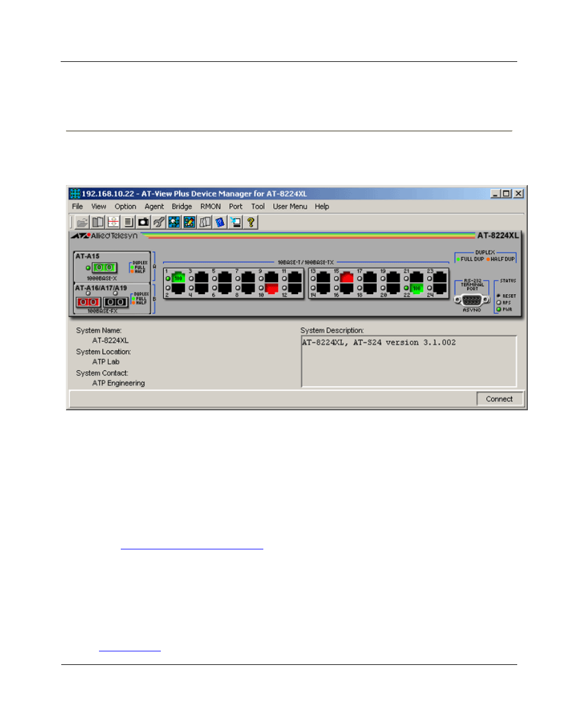Select port 5 on the switch panel
The width and height of the screenshot is (562, 728).
[x=224, y=278]
